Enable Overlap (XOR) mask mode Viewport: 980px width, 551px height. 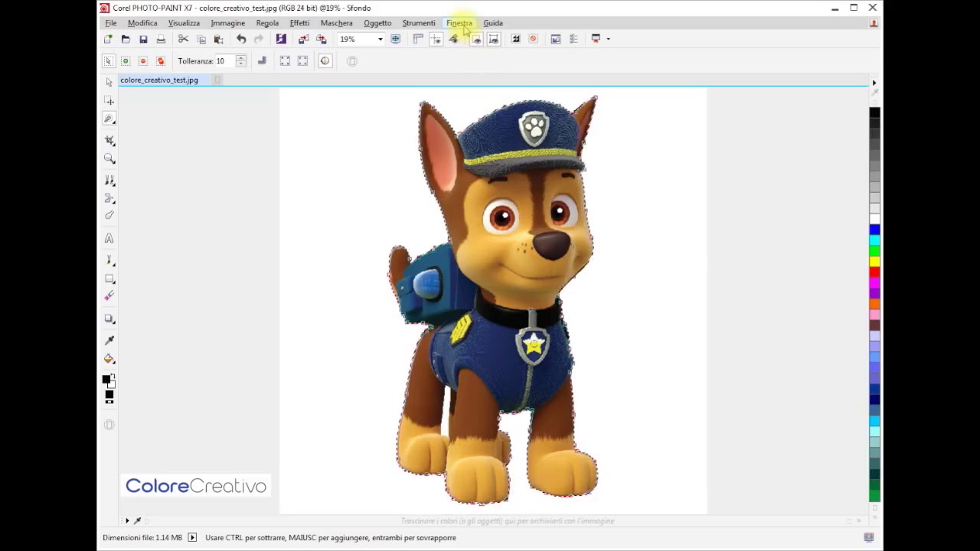coord(161,60)
